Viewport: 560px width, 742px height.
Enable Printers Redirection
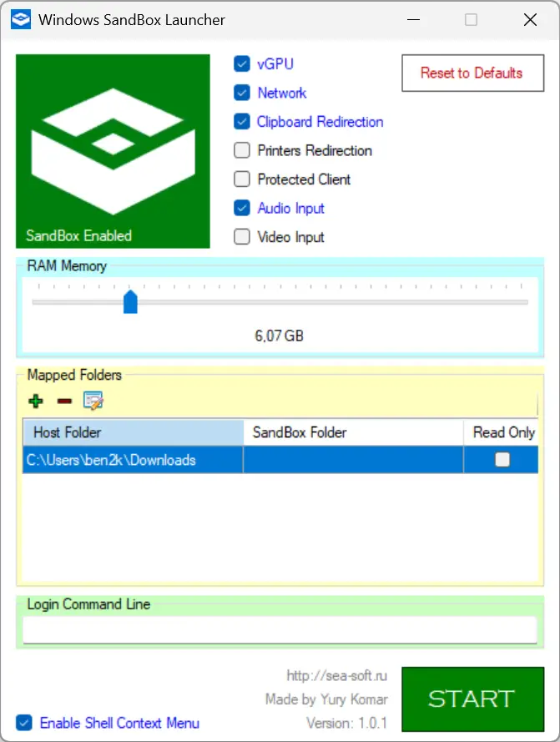242,150
